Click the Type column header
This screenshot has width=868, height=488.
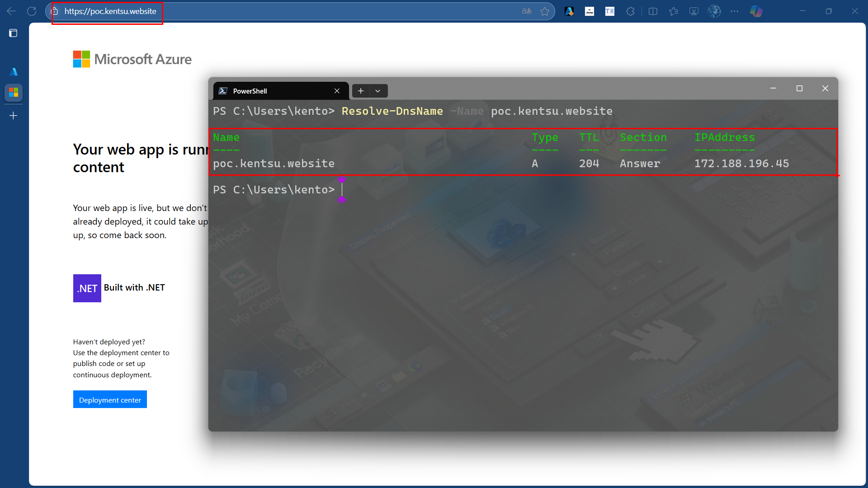pyautogui.click(x=545, y=137)
